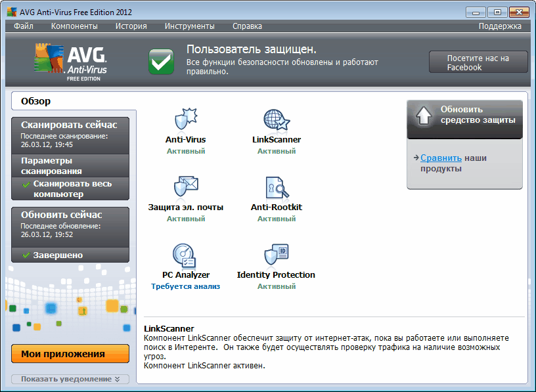Screen dimensions: 536x392
Task: Open Мои приложения orange button
Action: pos(70,354)
